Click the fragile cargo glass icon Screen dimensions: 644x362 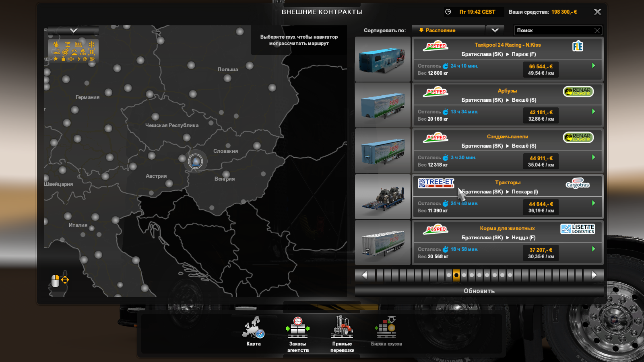(x=68, y=44)
